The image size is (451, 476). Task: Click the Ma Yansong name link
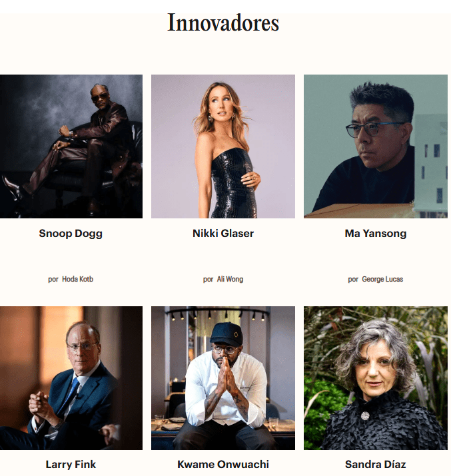pyautogui.click(x=375, y=234)
